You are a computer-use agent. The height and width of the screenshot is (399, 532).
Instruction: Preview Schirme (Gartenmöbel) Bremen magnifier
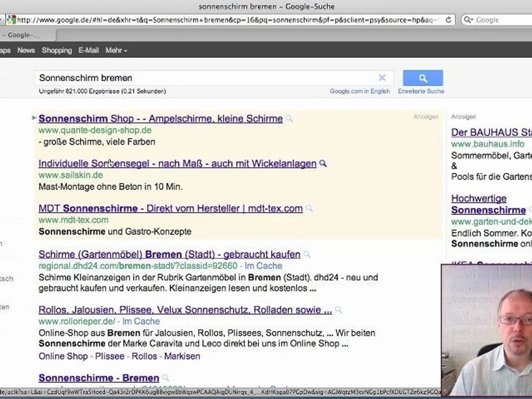[x=306, y=254]
